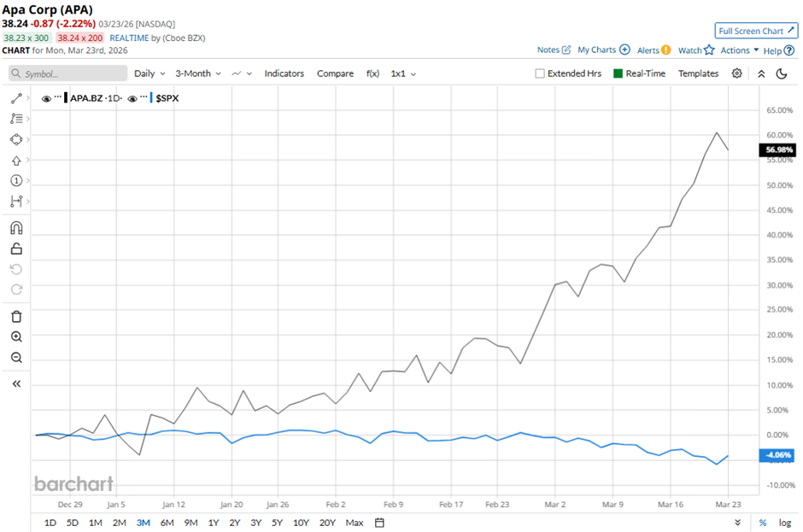Viewport: 803px width, 532px height.
Task: Switch to dark mode moon icon
Action: pos(781,73)
